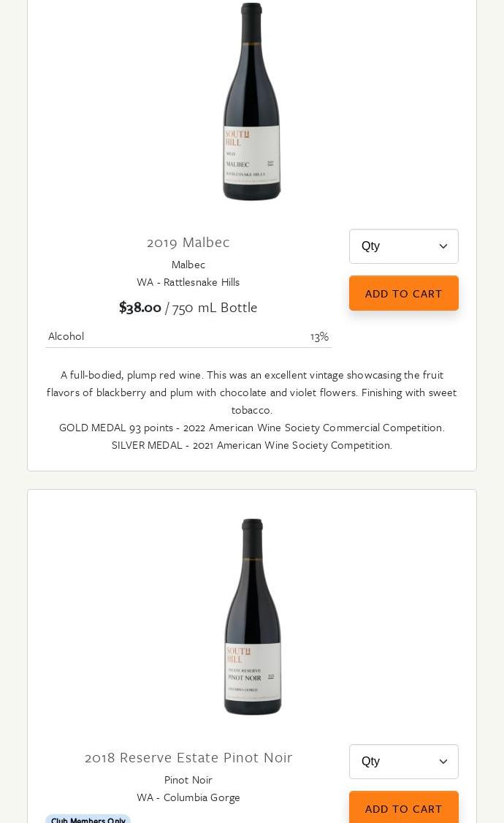Click the full-bodied red wine description paragraph
Image resolution: width=504 pixels, height=823 pixels.
[252, 392]
